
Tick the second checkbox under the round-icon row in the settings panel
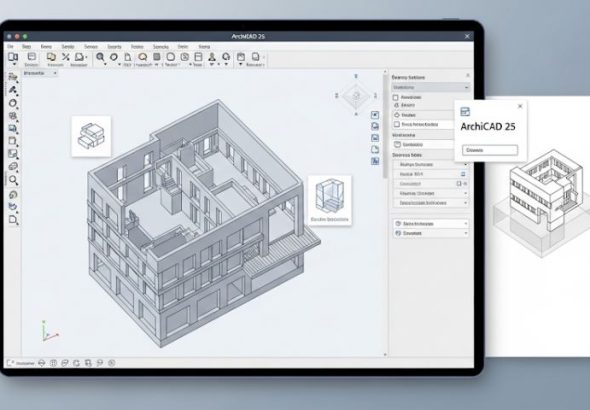click(x=397, y=124)
